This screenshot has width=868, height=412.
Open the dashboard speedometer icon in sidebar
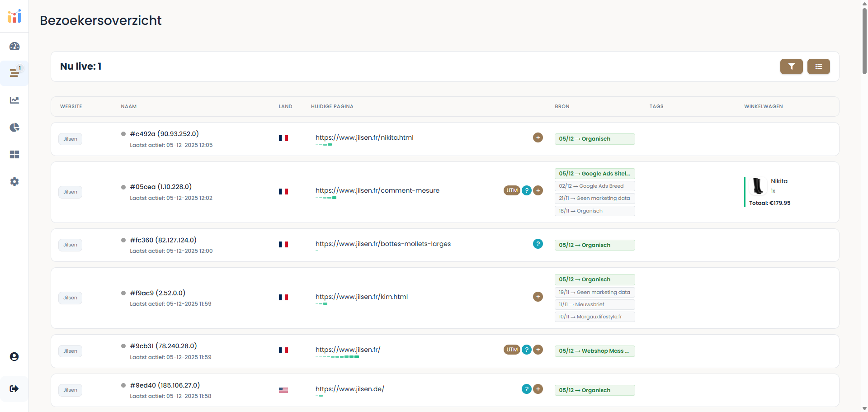tap(14, 46)
